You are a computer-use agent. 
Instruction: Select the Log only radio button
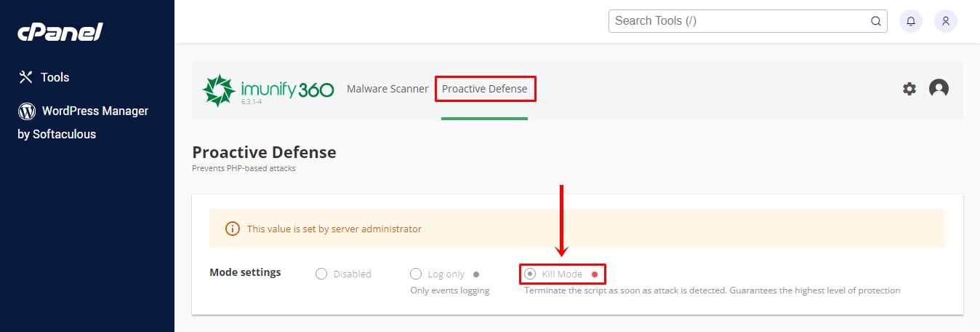coord(416,274)
